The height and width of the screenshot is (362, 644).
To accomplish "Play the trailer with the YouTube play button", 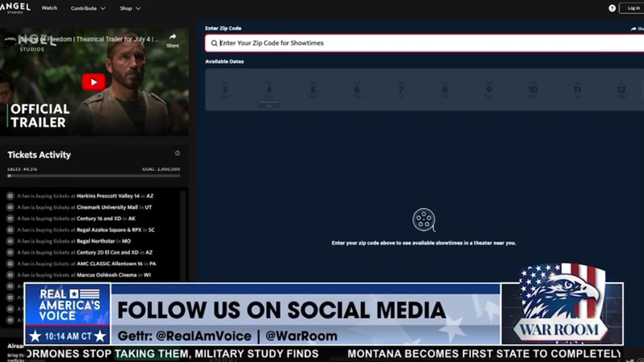I will 94,82.
